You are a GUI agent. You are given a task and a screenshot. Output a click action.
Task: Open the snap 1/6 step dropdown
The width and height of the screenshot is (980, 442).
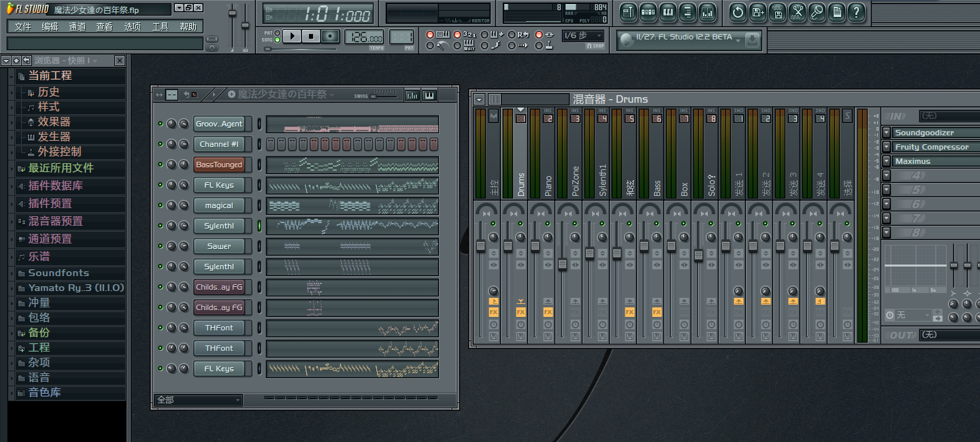coord(583,35)
